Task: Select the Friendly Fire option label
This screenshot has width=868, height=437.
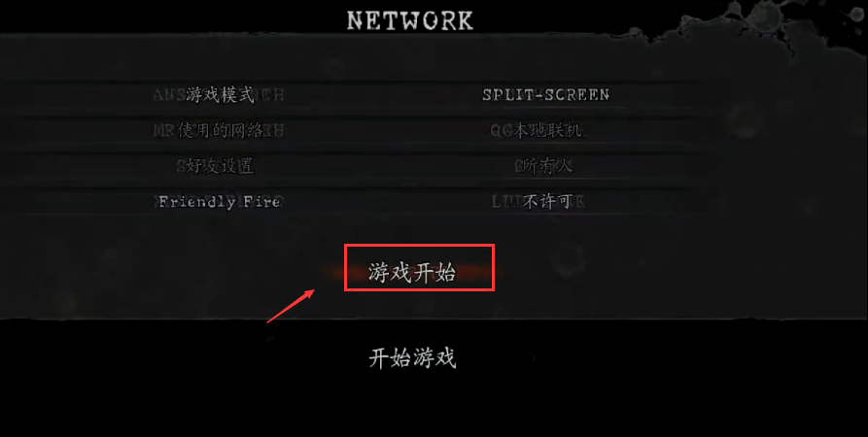Action: tap(220, 202)
